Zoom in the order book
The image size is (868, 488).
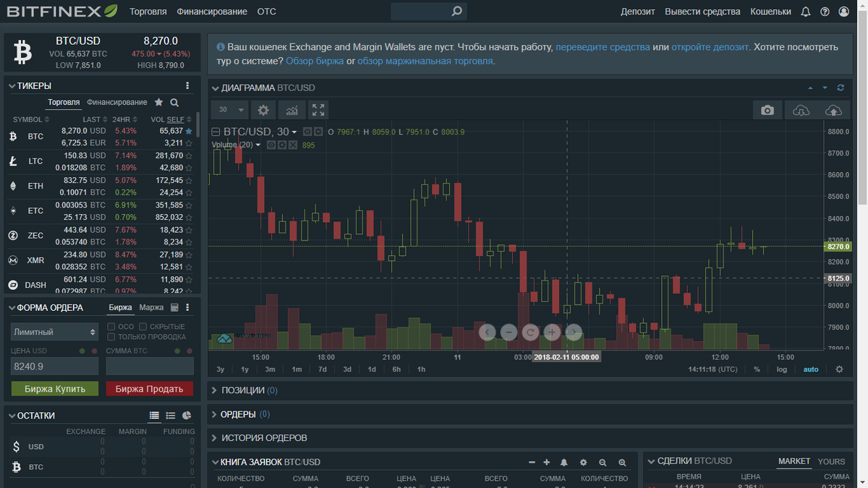point(622,462)
